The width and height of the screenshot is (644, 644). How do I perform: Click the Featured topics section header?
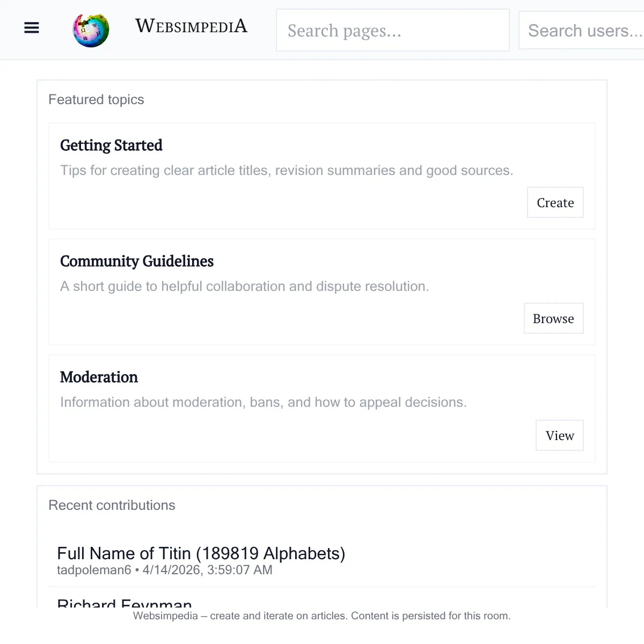[96, 100]
